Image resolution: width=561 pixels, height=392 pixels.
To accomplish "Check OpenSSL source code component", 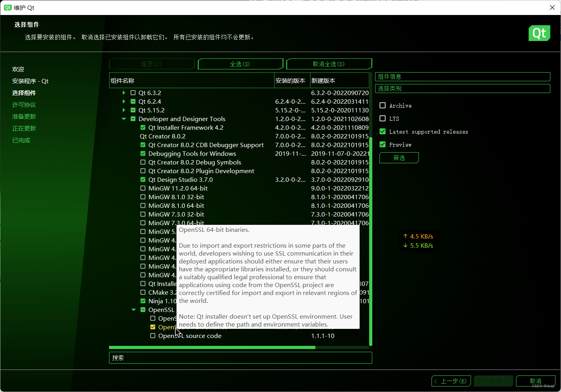I will (x=153, y=336).
